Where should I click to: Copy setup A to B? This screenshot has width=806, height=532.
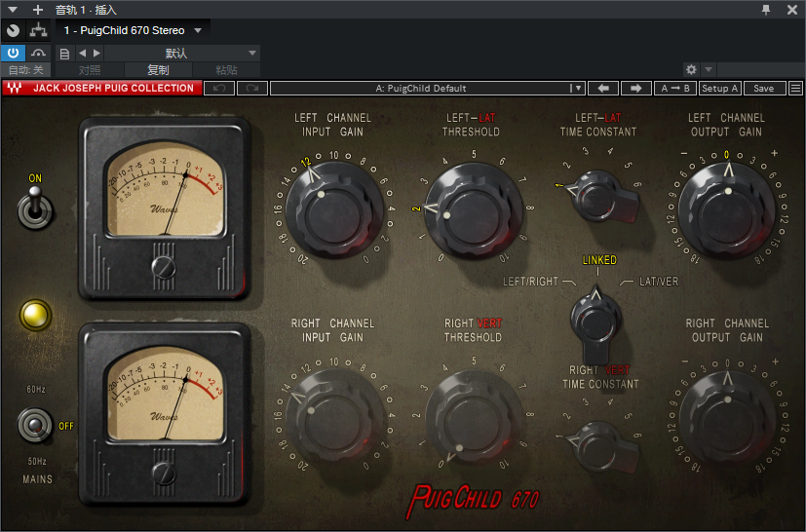[x=675, y=88]
